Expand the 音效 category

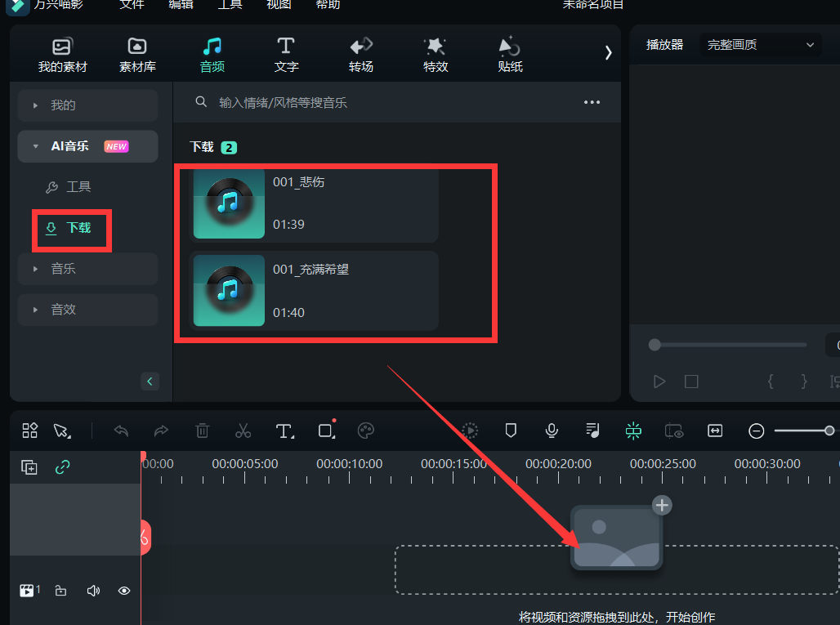pos(88,310)
